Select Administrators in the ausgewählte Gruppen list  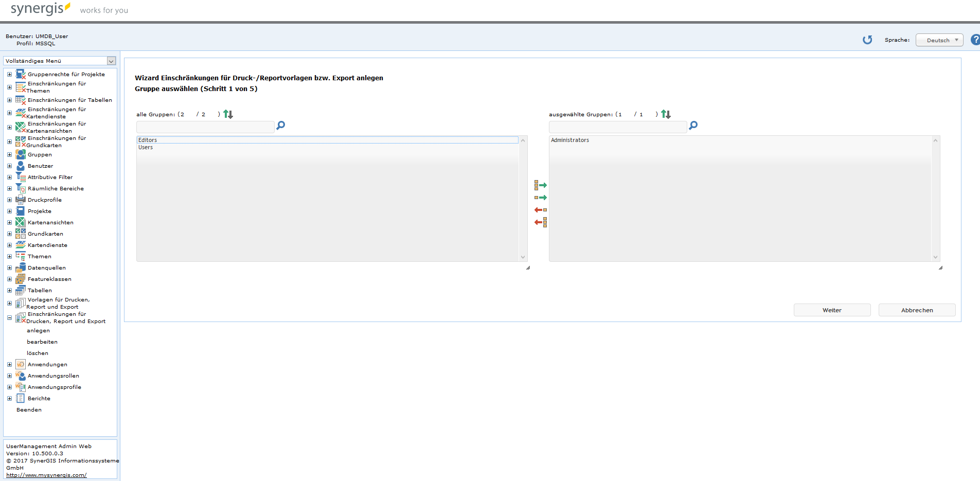[x=740, y=140]
